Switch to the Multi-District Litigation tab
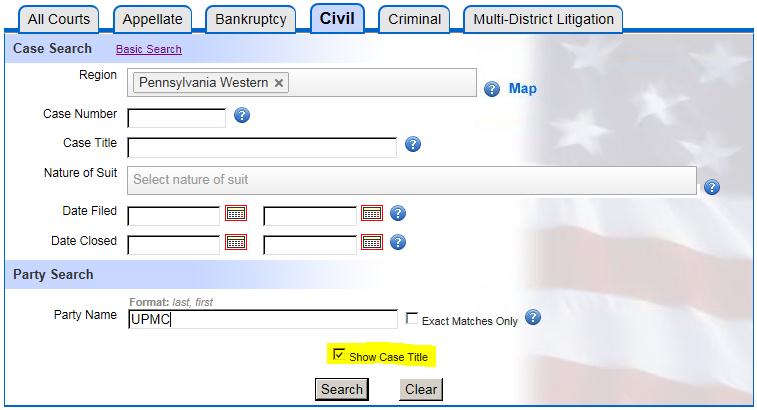Viewport: 757px width, 410px height. coord(544,19)
